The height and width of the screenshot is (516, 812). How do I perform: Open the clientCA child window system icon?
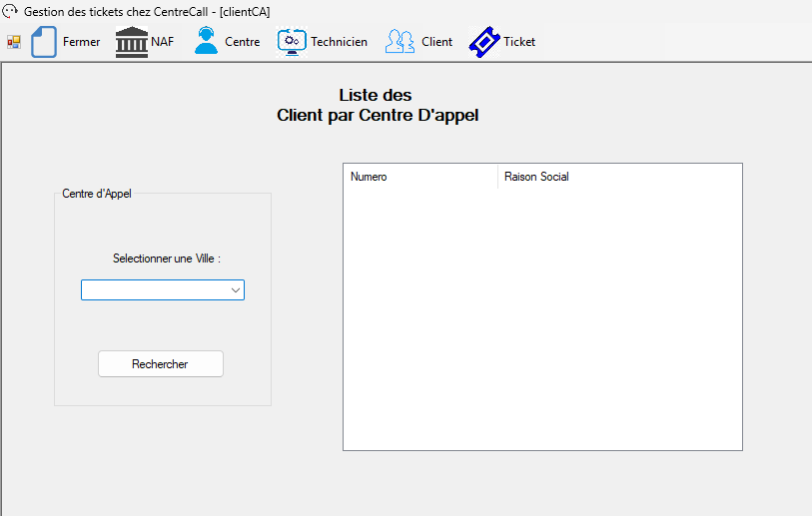[14, 42]
